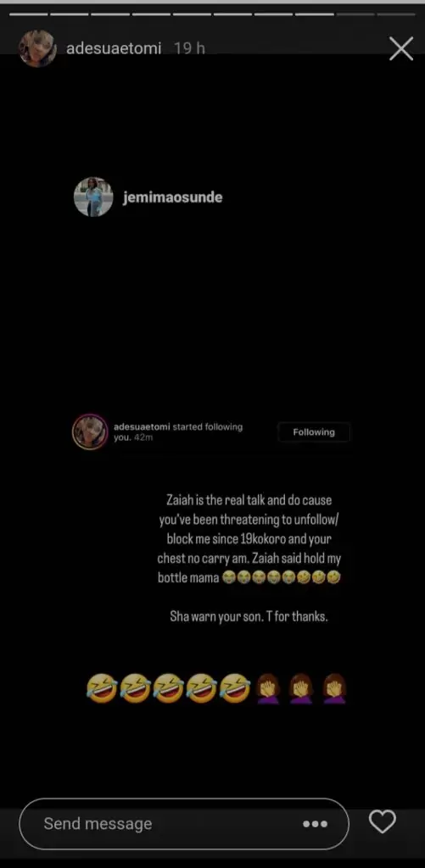Tap the jemimaosunde username mention
This screenshot has height=868, width=425.
(x=171, y=198)
